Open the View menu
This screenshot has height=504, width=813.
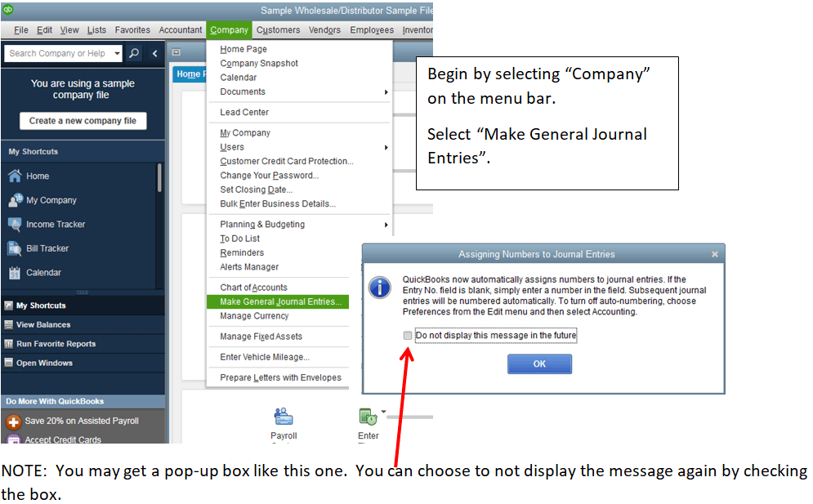[x=69, y=30]
